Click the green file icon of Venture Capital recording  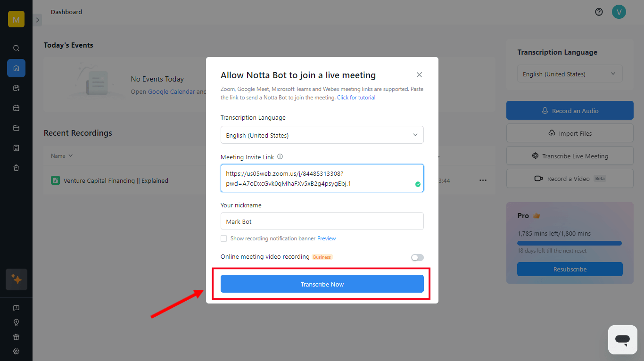(55, 180)
